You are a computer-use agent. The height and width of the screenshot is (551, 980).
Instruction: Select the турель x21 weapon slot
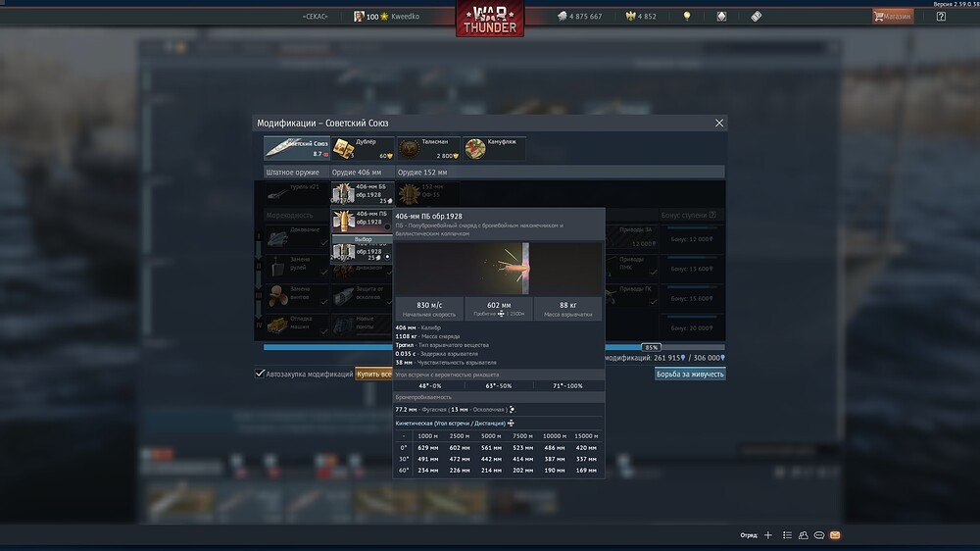297,193
